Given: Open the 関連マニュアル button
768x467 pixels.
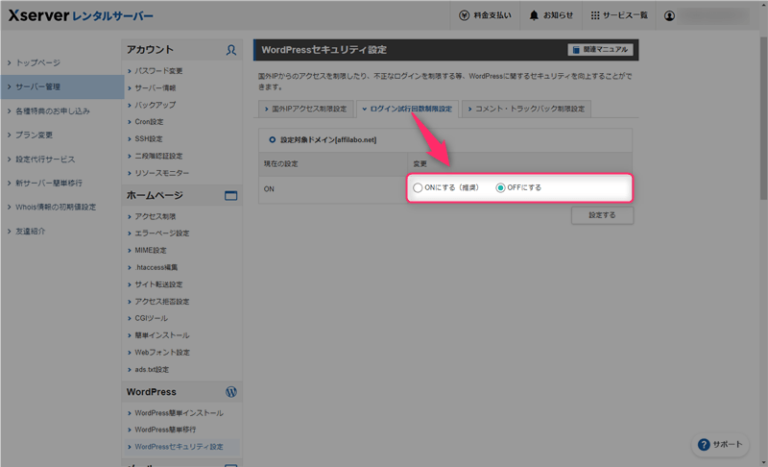Looking at the screenshot, I should click(x=600, y=49).
